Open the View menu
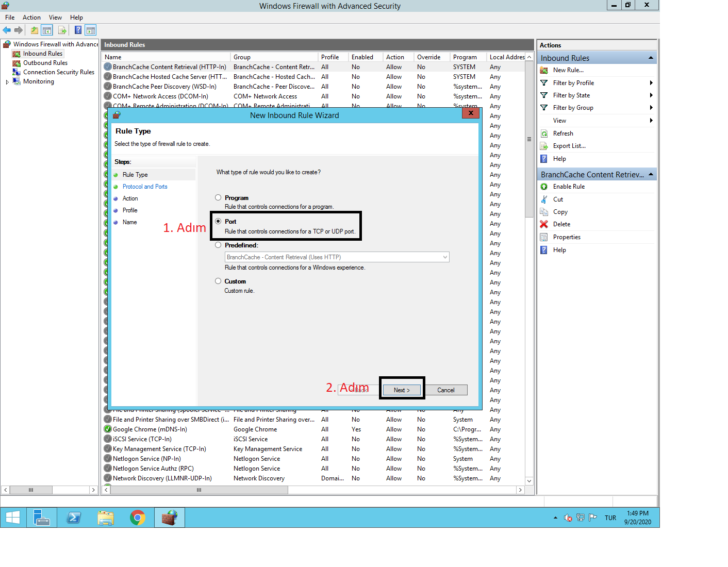Screen dimensions: 728x567 pos(55,18)
